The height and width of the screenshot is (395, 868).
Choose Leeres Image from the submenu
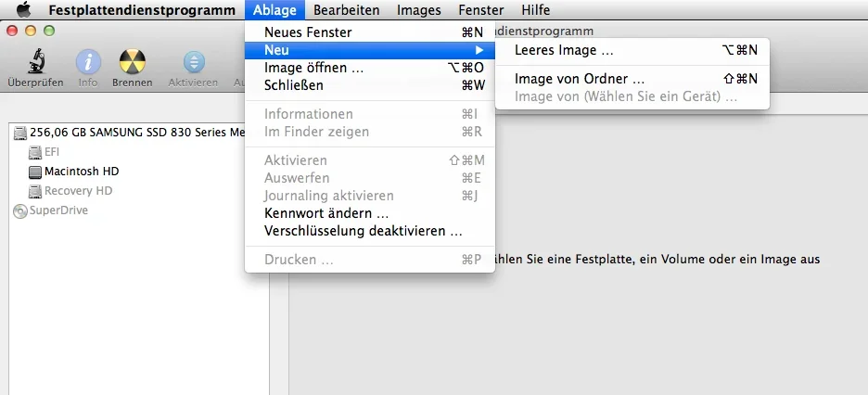pyautogui.click(x=564, y=50)
